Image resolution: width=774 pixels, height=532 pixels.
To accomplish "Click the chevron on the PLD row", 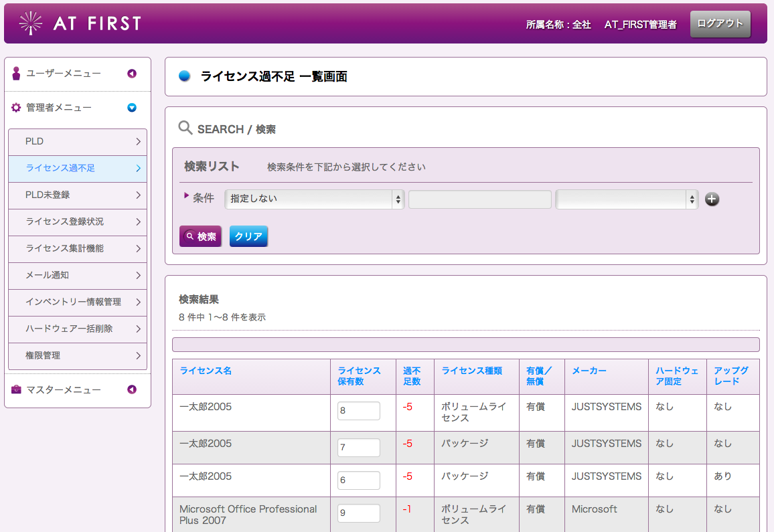I will pyautogui.click(x=138, y=142).
